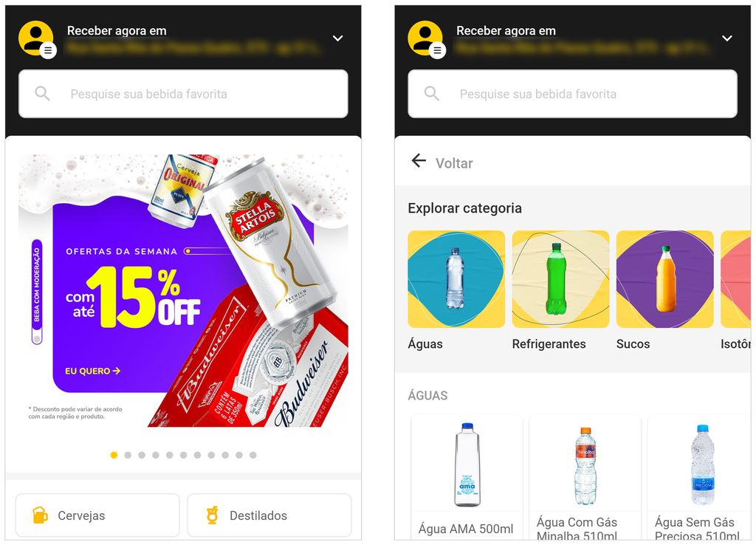Open profile menu icon on right screen
Image resolution: width=756 pixels, height=545 pixels.
pyautogui.click(x=426, y=38)
